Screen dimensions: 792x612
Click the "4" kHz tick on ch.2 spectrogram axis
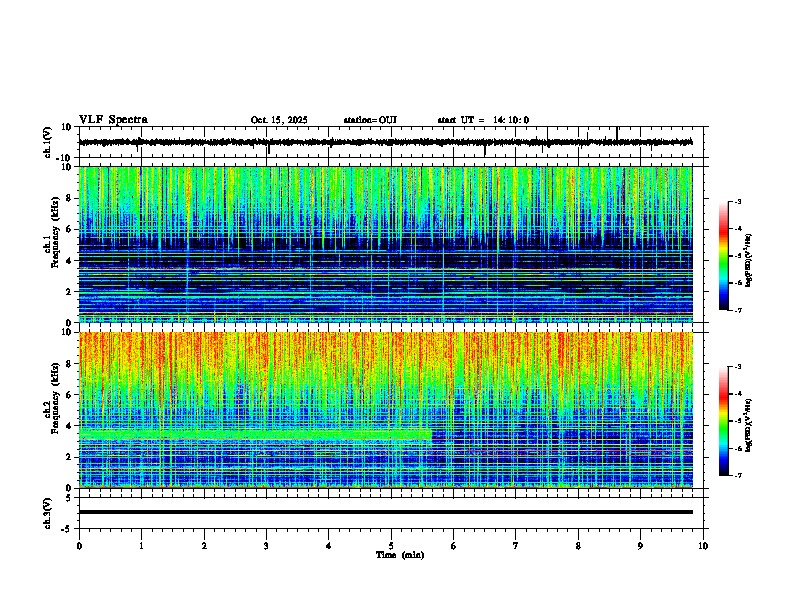(70, 426)
